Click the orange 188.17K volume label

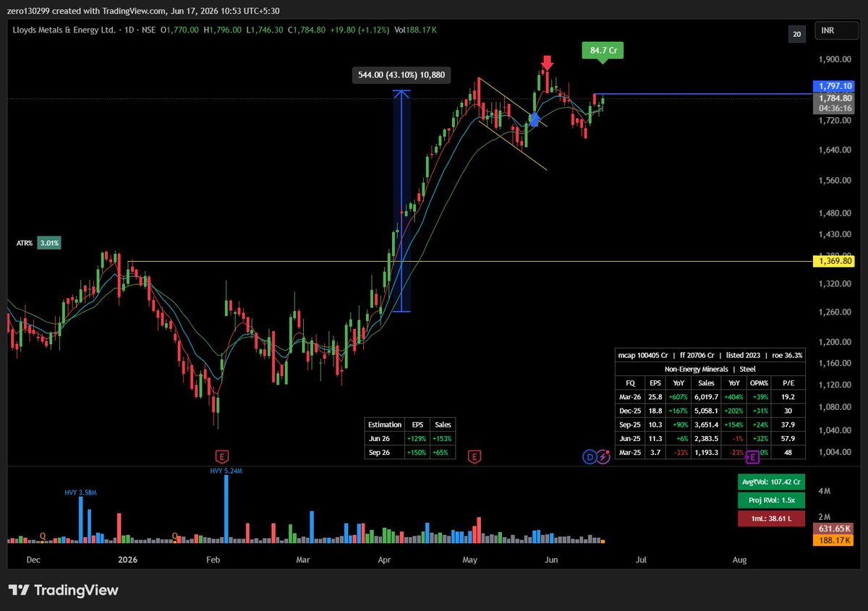834,540
